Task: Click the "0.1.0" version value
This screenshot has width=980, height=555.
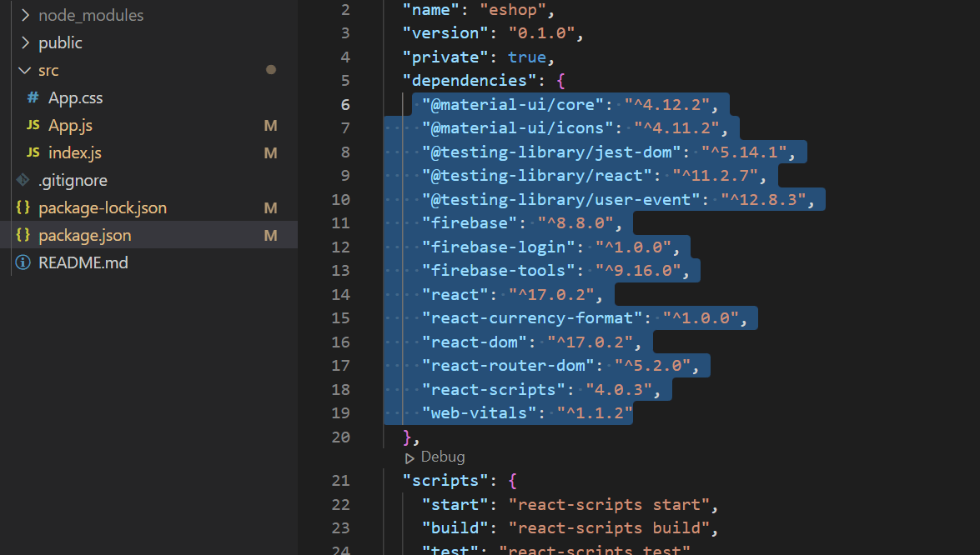Action: (541, 33)
